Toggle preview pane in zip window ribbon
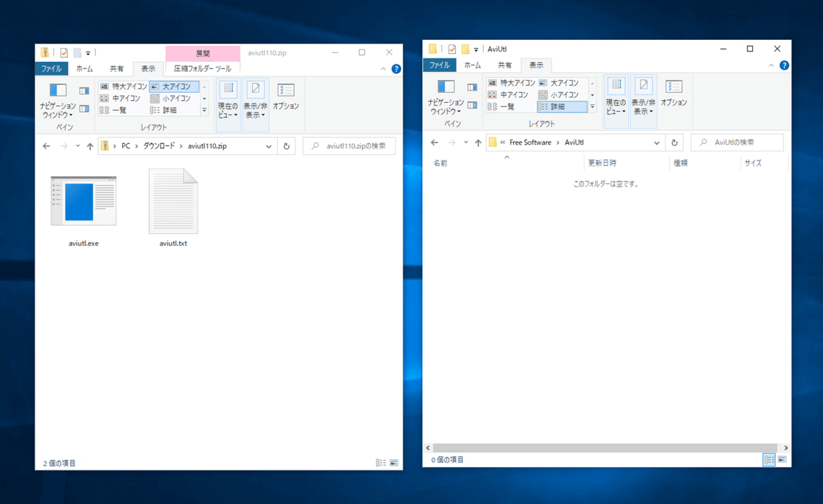The width and height of the screenshot is (823, 504). tap(84, 91)
